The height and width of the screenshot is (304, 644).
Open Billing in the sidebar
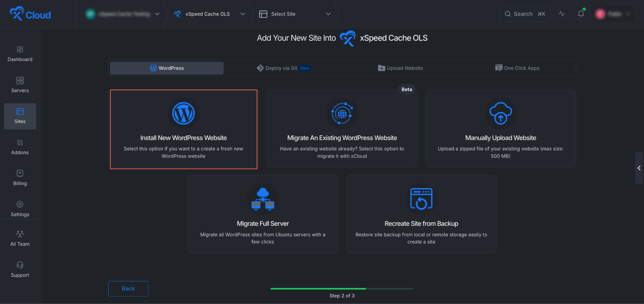20,178
